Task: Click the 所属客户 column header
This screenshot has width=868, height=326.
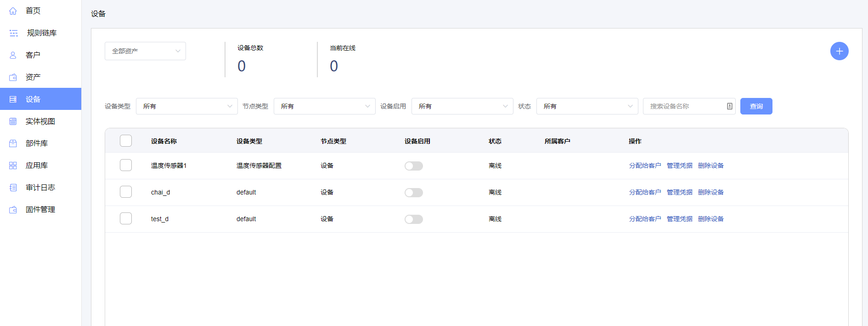Action: click(x=558, y=141)
